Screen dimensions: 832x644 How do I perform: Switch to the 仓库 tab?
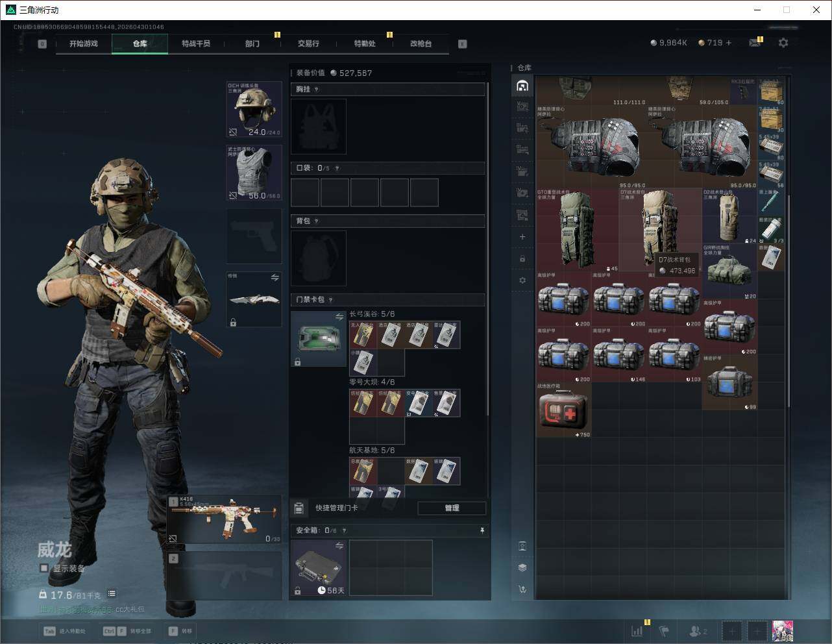coord(140,43)
